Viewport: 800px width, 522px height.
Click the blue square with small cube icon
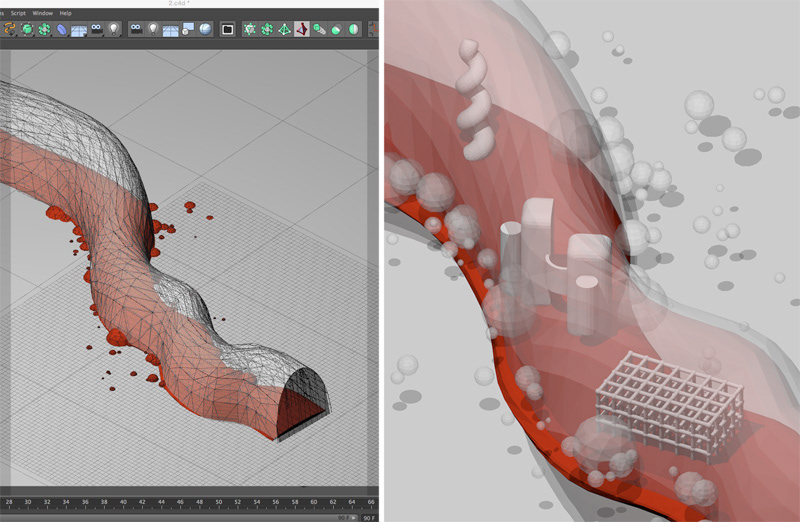tap(188, 29)
